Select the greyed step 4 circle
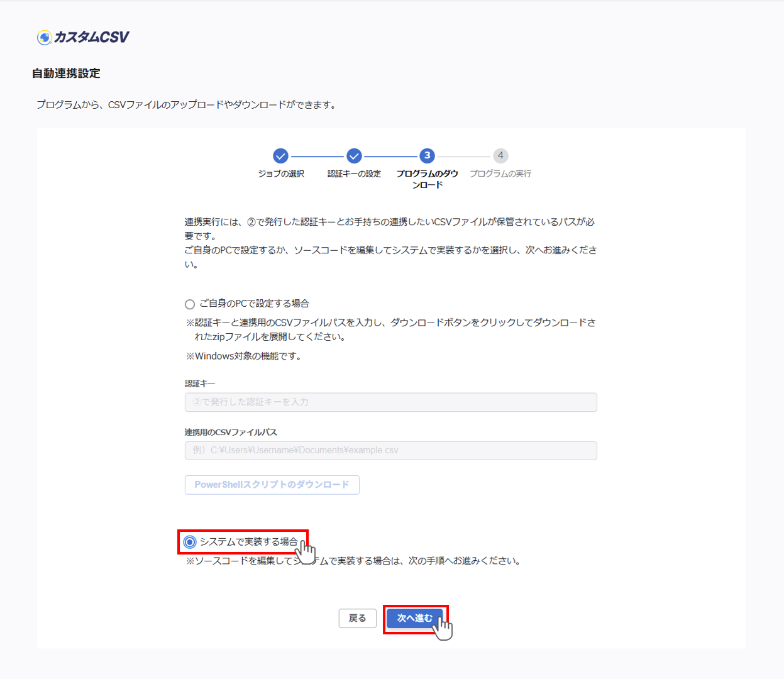 click(500, 156)
